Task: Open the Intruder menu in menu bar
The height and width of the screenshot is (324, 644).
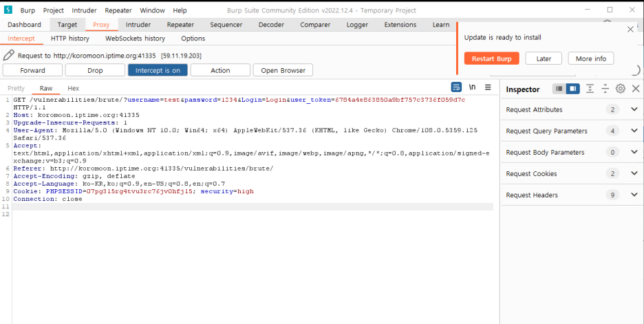Action: point(84,10)
